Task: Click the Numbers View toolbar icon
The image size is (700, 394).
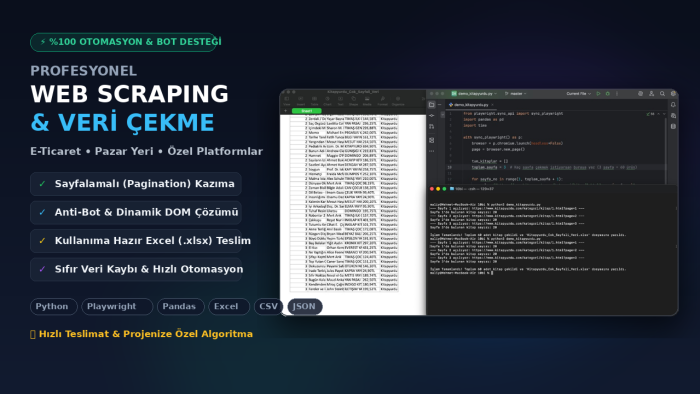Action: point(287,101)
